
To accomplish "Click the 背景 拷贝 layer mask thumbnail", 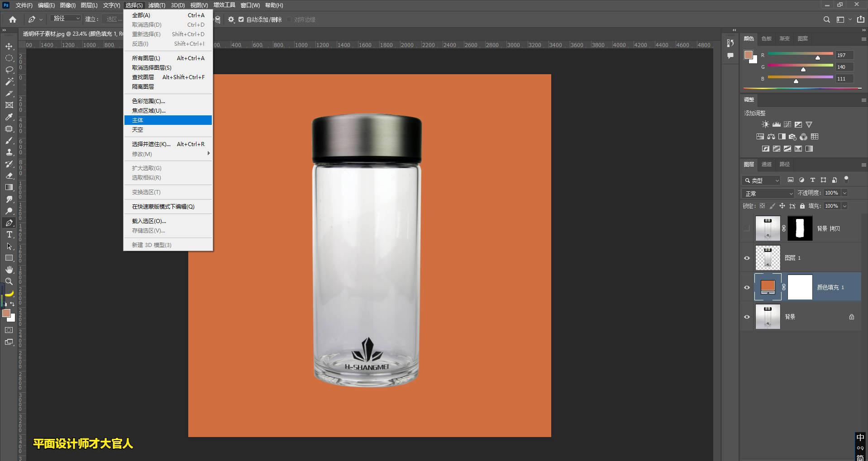I will 800,228.
